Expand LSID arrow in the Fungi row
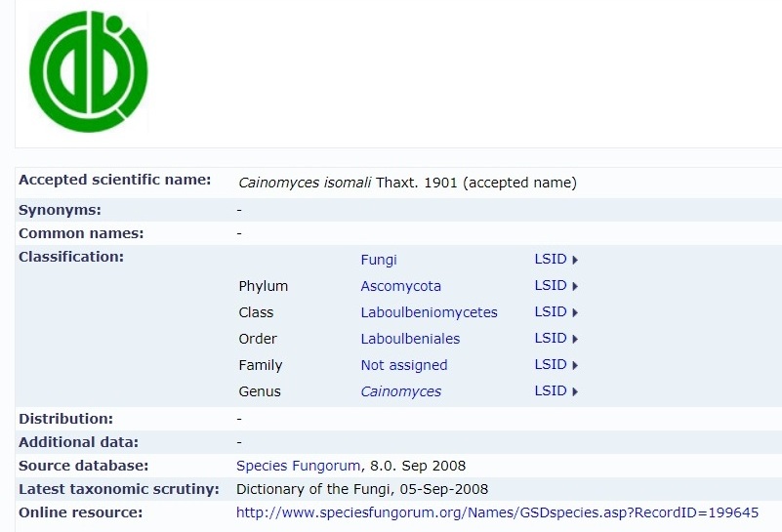The height and width of the screenshot is (532, 782). (x=575, y=260)
